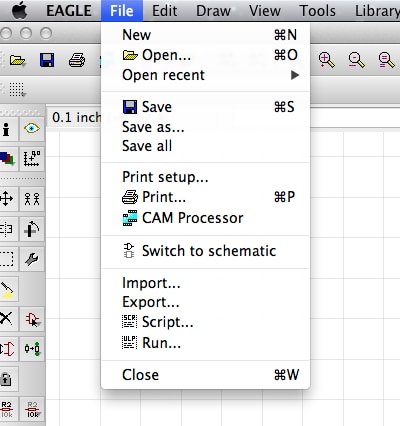
Task: Click the Zoom in magnifier icon
Action: coord(326,60)
